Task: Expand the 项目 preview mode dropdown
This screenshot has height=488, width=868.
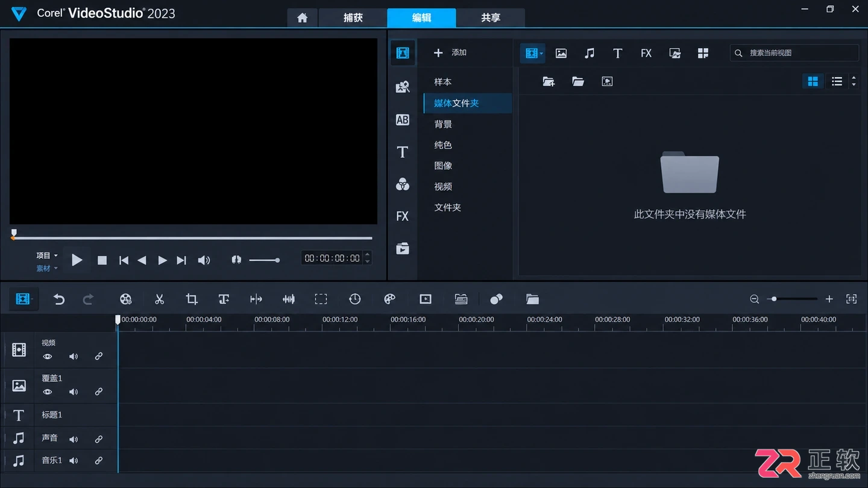Action: click(x=47, y=255)
